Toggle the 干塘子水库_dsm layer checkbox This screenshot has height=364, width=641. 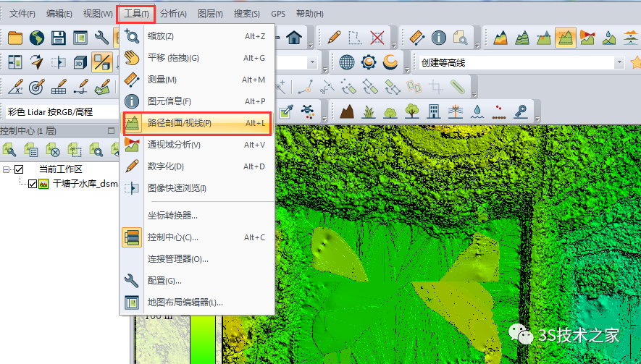click(x=33, y=184)
